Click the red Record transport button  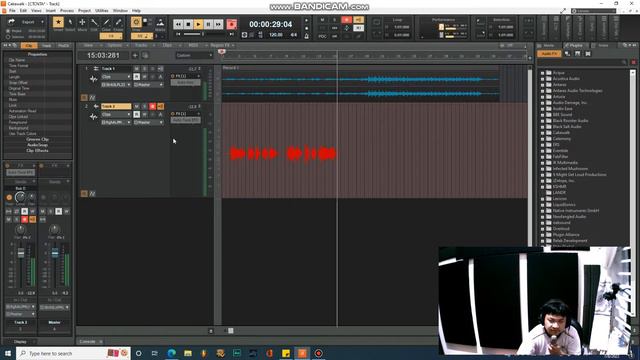pos(231,24)
